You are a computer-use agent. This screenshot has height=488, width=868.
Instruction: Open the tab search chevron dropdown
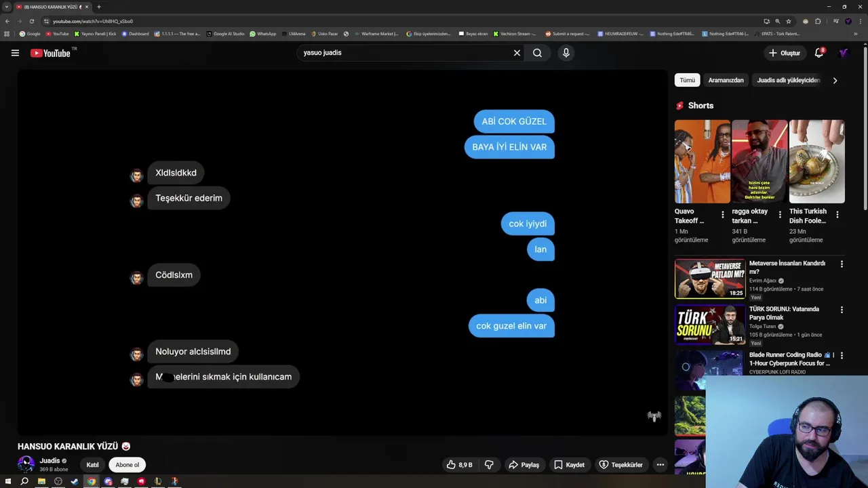point(6,7)
